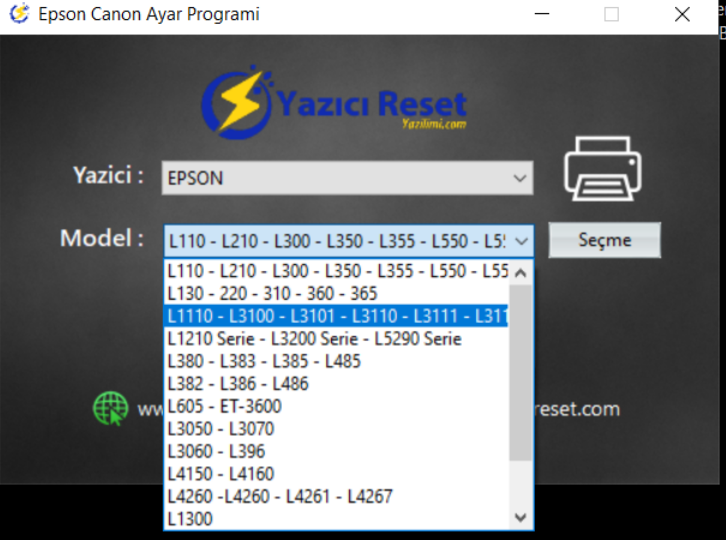Image resolution: width=726 pixels, height=540 pixels.
Task: Click the Model combo box selected text
Action: [x=337, y=241]
